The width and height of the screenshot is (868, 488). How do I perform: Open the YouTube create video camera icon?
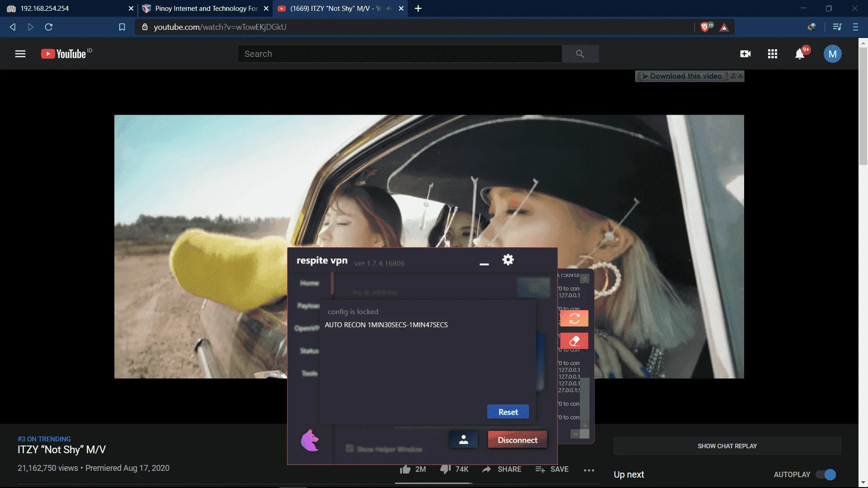pos(745,54)
